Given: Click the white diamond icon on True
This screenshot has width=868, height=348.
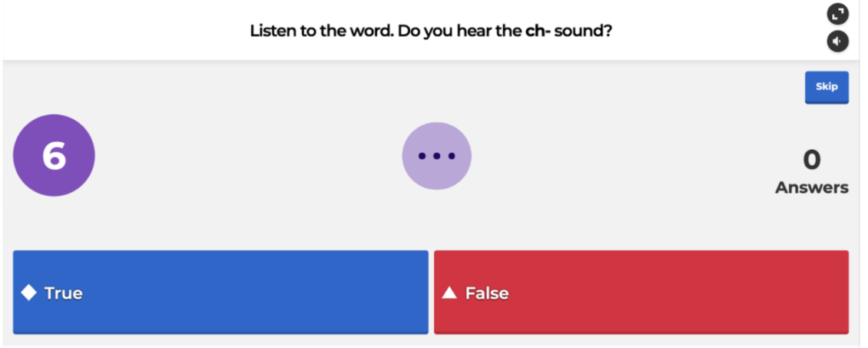Looking at the screenshot, I should pyautogui.click(x=28, y=293).
